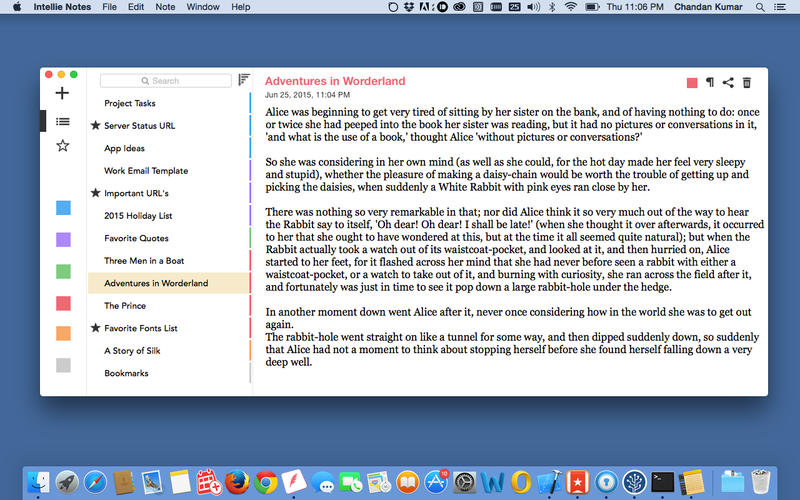The height and width of the screenshot is (500, 800).
Task: Filter notes by the purple color tag
Action: click(63, 239)
